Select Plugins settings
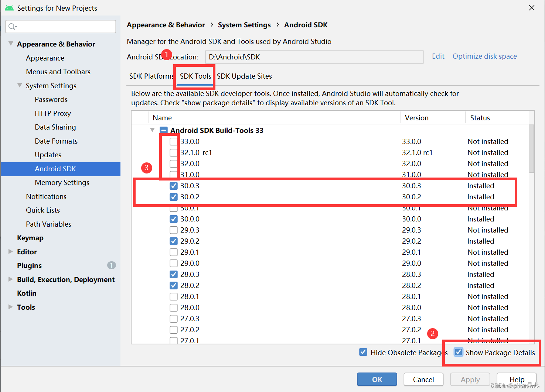The width and height of the screenshot is (545, 392). click(x=29, y=265)
